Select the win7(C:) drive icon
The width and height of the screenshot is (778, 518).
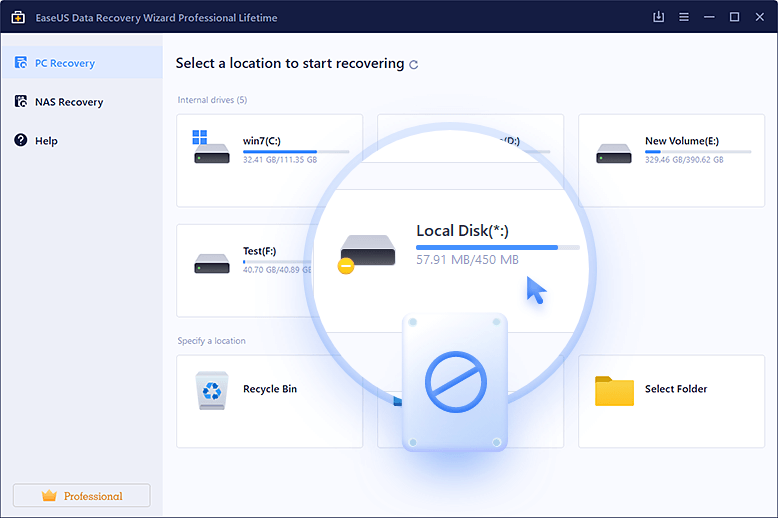pyautogui.click(x=211, y=148)
